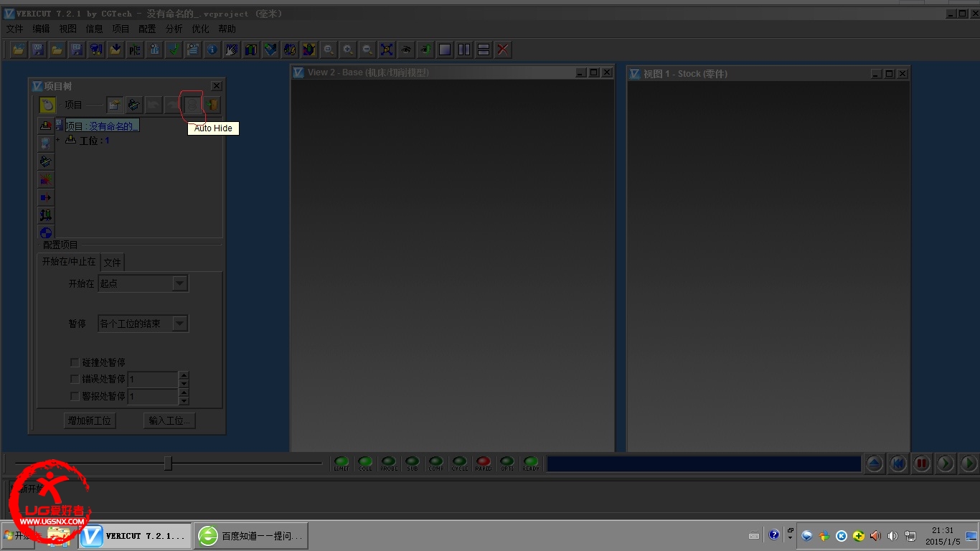This screenshot has height=551, width=980.
Task: Expand the 工位 : 1 tree node
Action: (57, 140)
